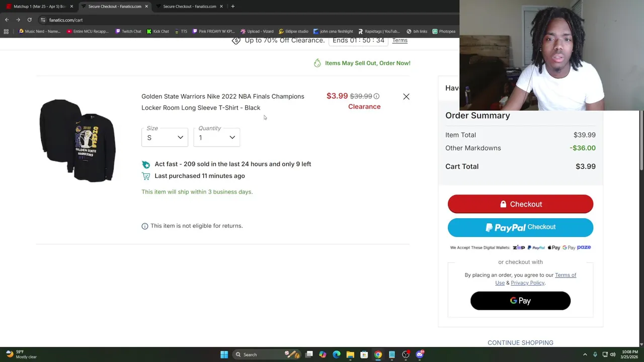Open Eklipse studio bookmark
Screen dimensions: 644x362
(x=293, y=31)
